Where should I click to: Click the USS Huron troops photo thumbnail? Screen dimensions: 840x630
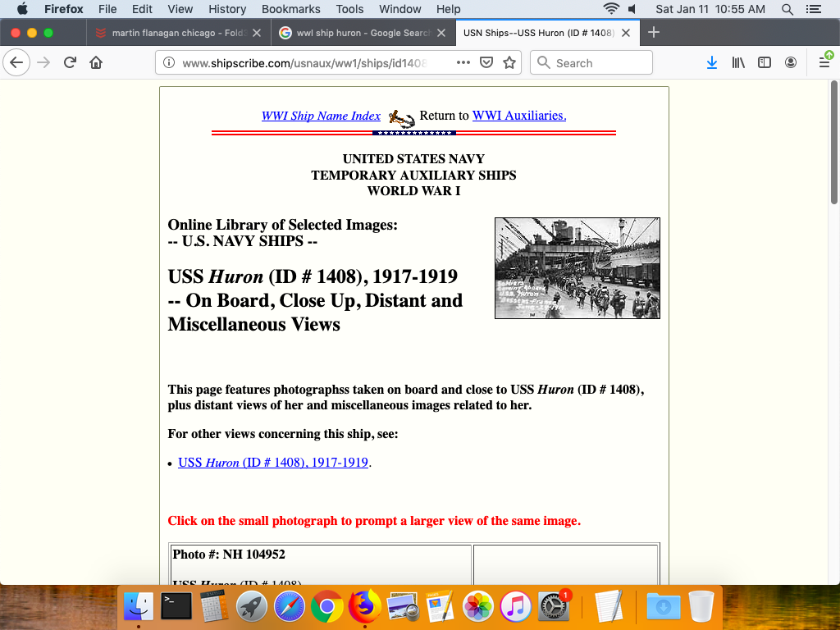coord(577,267)
